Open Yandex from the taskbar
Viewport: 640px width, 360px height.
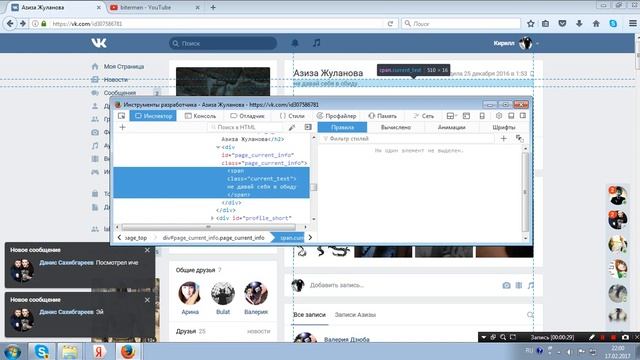click(99, 351)
